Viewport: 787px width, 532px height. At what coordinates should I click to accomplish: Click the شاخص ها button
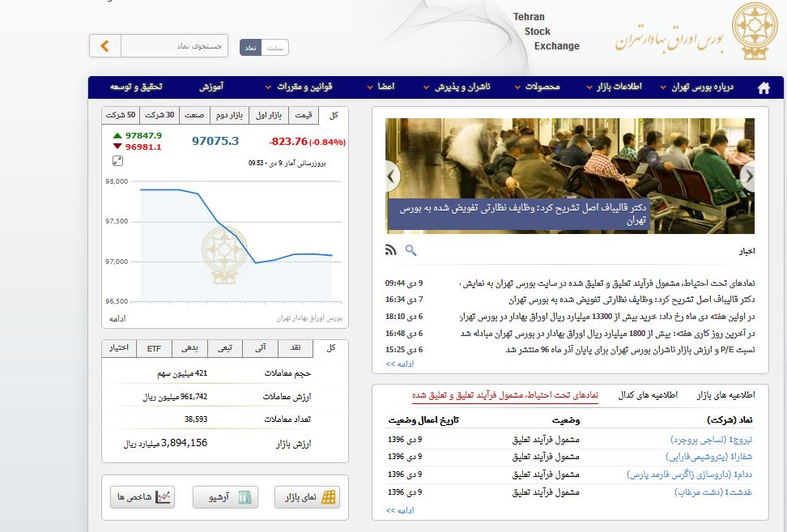(143, 497)
